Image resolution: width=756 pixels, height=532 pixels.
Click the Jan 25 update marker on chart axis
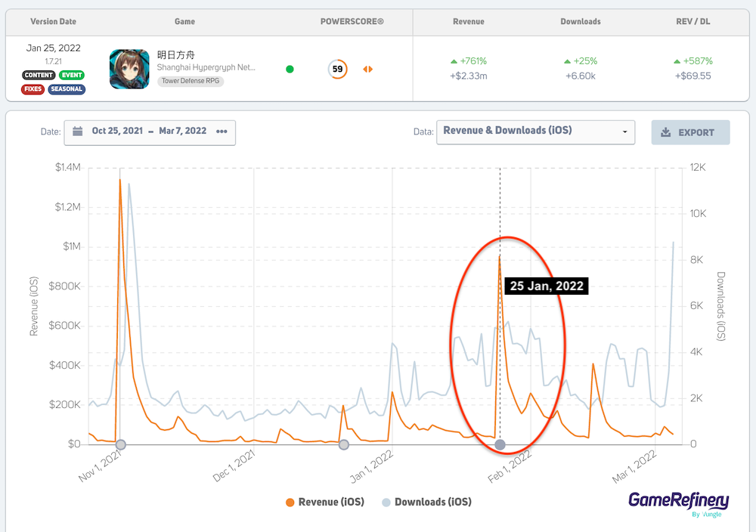(x=500, y=444)
